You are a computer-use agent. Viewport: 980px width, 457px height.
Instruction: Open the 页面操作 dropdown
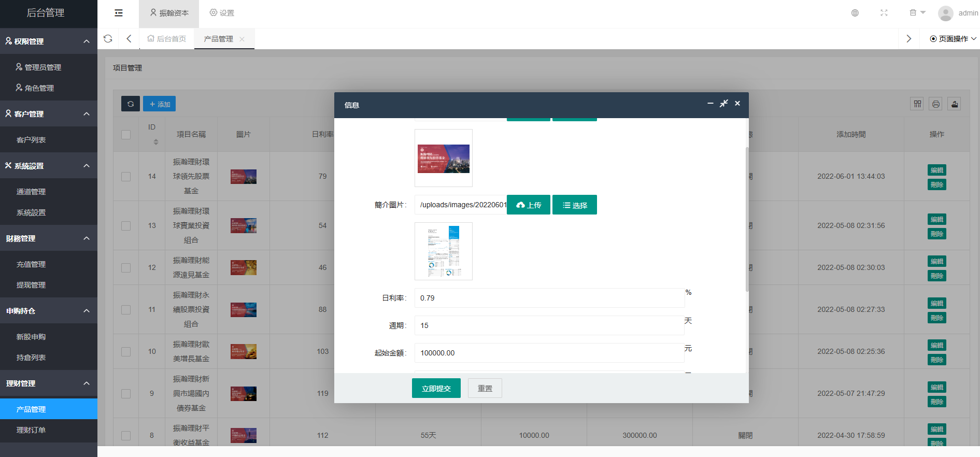pyautogui.click(x=953, y=39)
